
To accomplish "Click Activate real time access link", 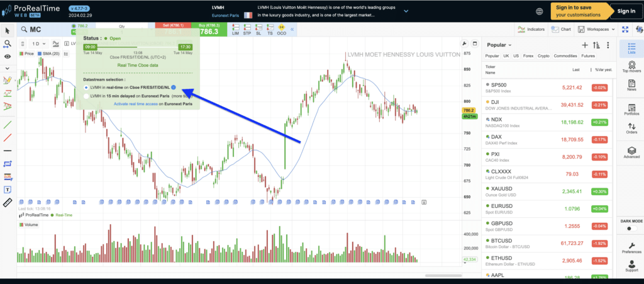I will pyautogui.click(x=136, y=104).
